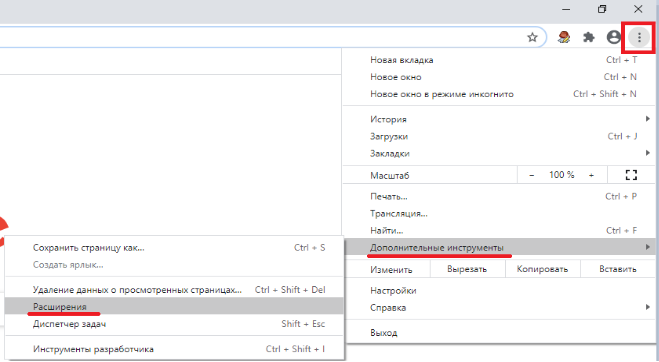This screenshot has width=659, height=362.
Task: Choose Найти... in the menu
Action: 499,230
